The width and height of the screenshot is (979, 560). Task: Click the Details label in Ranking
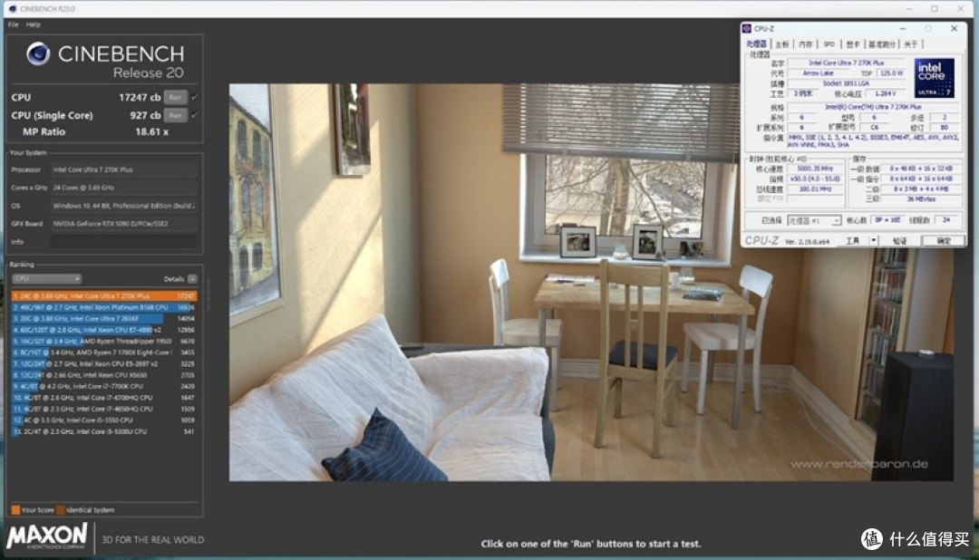click(173, 279)
